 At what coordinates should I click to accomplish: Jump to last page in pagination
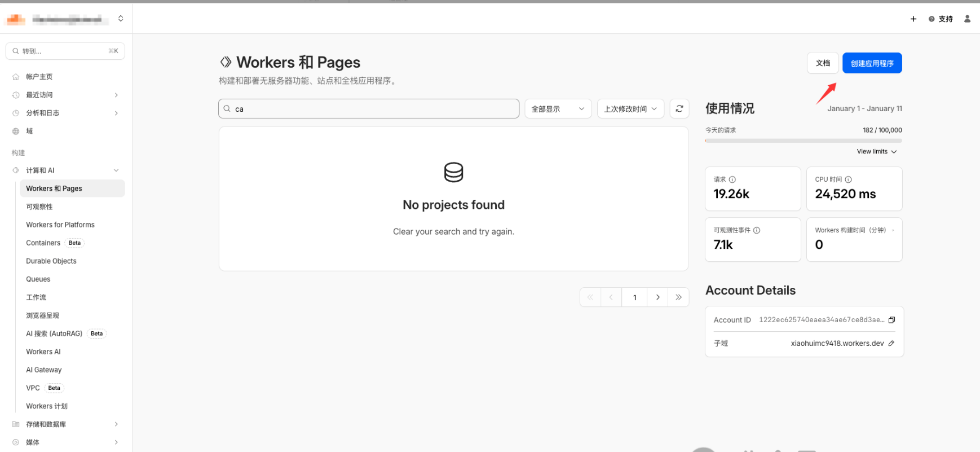point(678,297)
